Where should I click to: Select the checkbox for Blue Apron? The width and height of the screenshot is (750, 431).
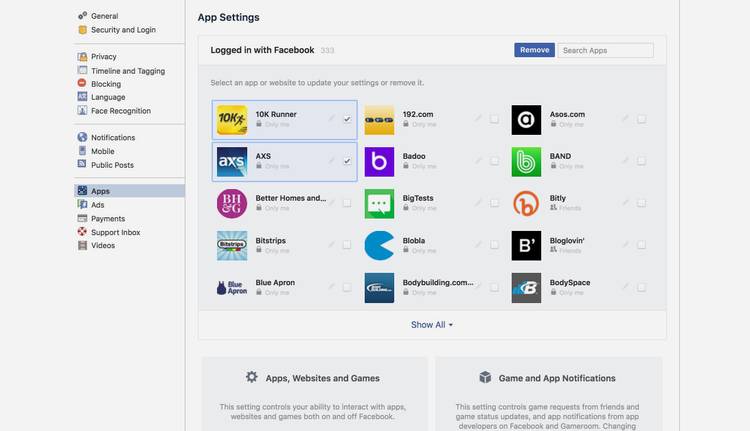(x=347, y=287)
